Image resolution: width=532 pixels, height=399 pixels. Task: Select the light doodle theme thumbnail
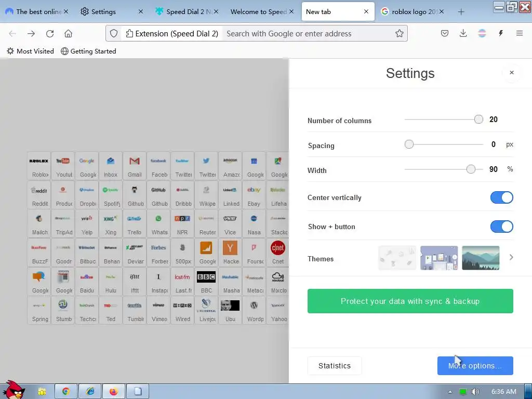pos(397,258)
